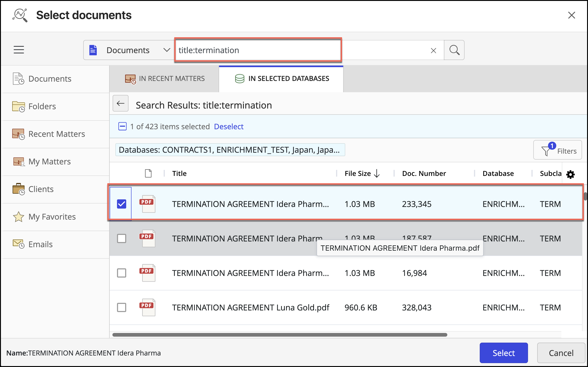Image resolution: width=588 pixels, height=367 pixels.
Task: Click the hamburger menu icon
Action: click(19, 50)
